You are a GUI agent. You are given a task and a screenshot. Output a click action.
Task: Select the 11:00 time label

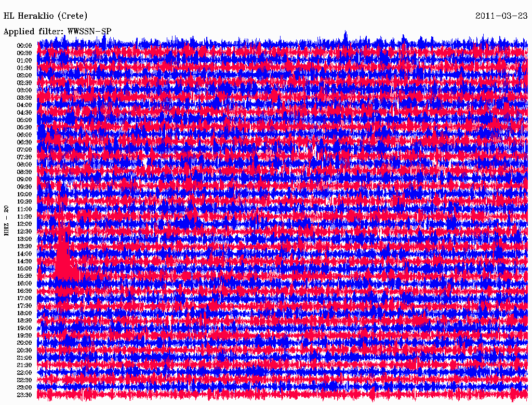(24, 209)
